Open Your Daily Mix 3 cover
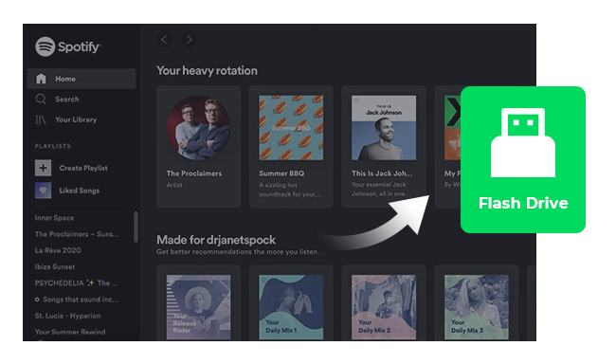Screen dimensions: 616x364 (477, 307)
